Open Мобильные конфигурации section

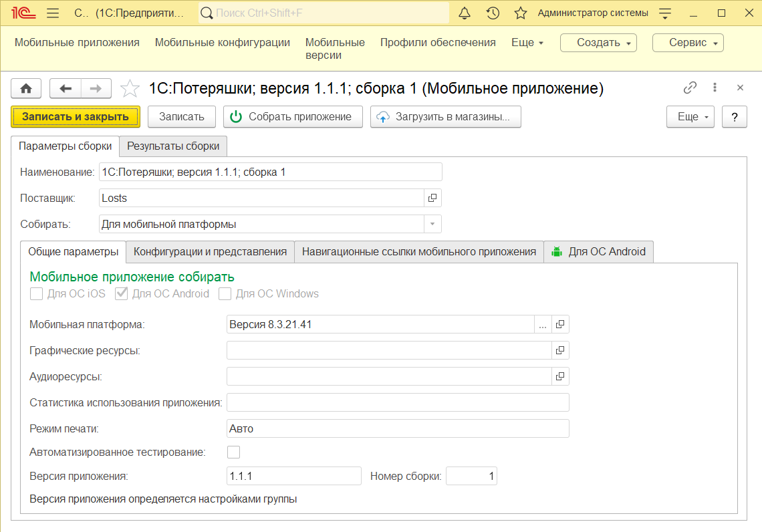click(x=222, y=43)
